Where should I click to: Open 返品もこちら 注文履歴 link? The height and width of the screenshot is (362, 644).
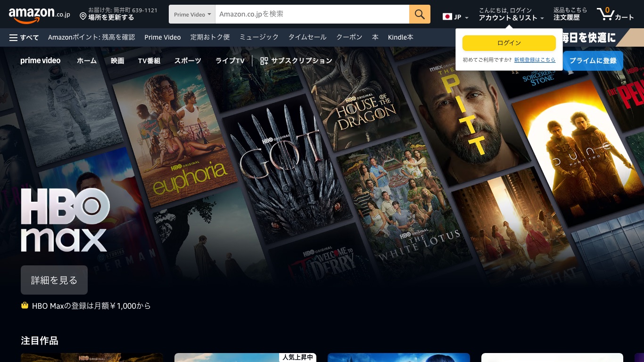[570, 14]
